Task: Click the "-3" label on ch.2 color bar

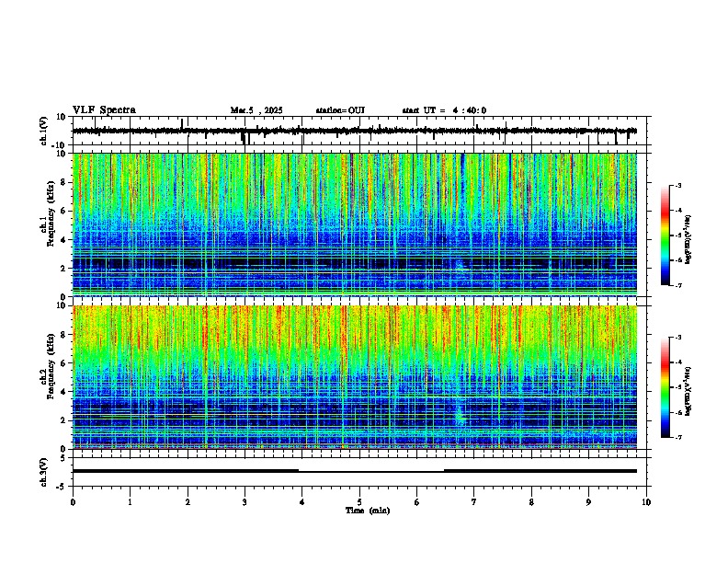Action: 677,338
